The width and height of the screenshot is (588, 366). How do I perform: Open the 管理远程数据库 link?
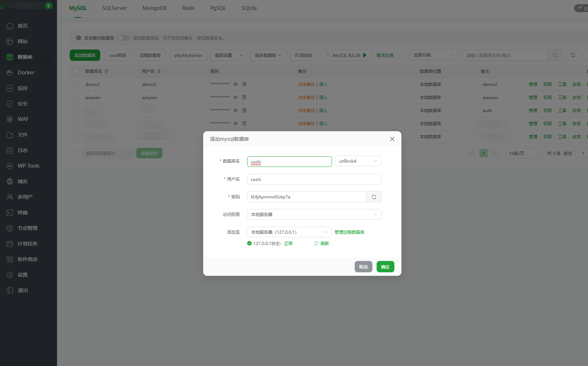[x=349, y=232]
